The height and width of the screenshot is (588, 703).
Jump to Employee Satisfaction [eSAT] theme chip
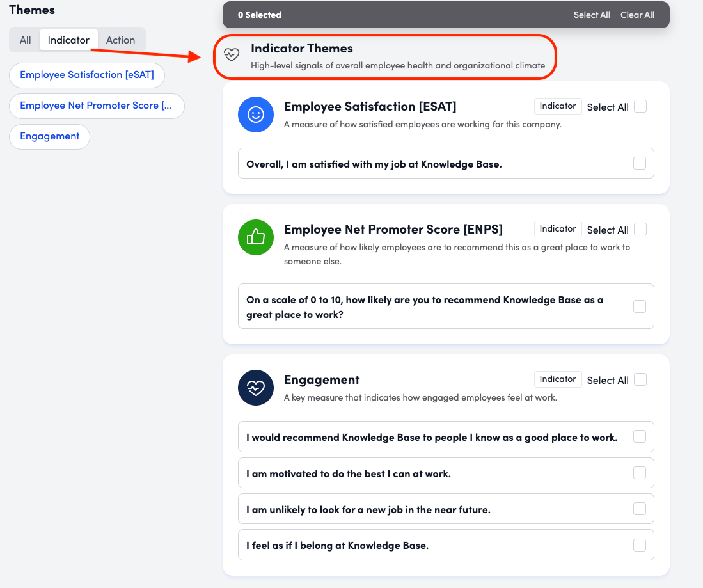coord(87,75)
